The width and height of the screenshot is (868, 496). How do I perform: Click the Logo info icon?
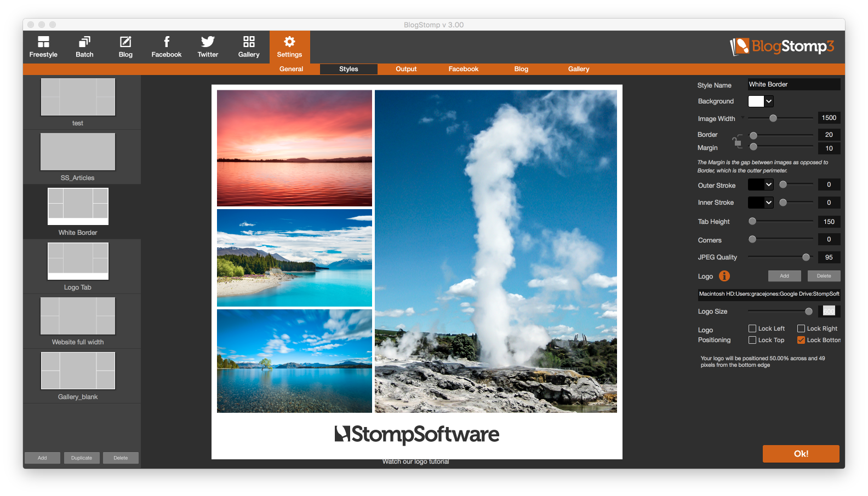(x=724, y=276)
